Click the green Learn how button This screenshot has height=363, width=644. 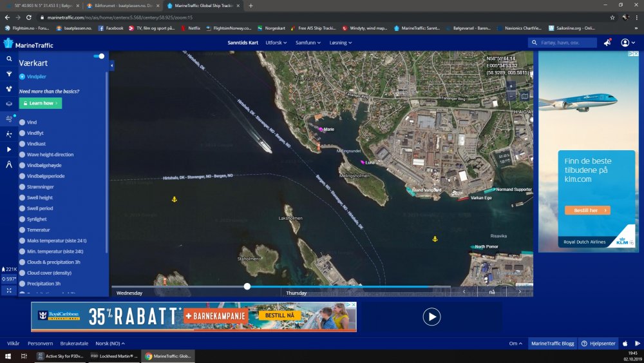[40, 103]
